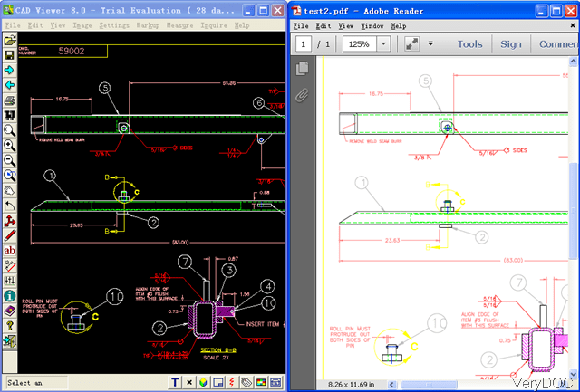Open the attachments paperclip panel
580x392 pixels.
point(303,94)
